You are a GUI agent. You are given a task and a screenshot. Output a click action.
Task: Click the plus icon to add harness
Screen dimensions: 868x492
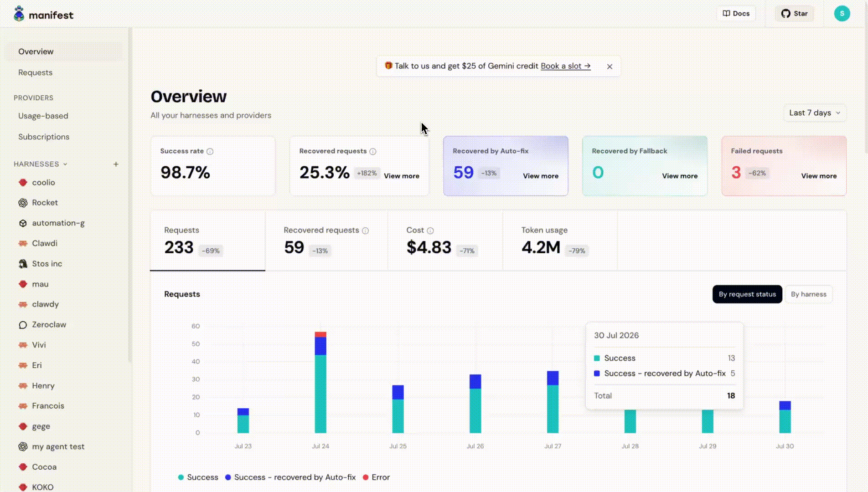click(x=116, y=164)
